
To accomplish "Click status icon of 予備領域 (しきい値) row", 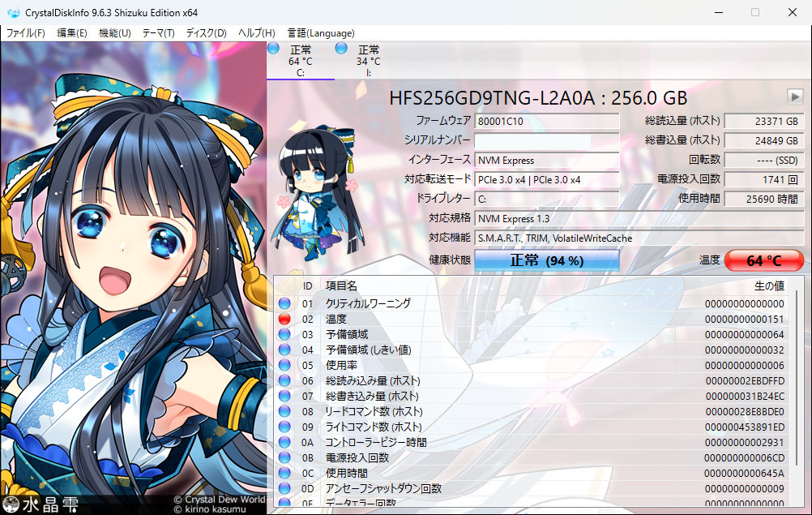I will [x=284, y=350].
